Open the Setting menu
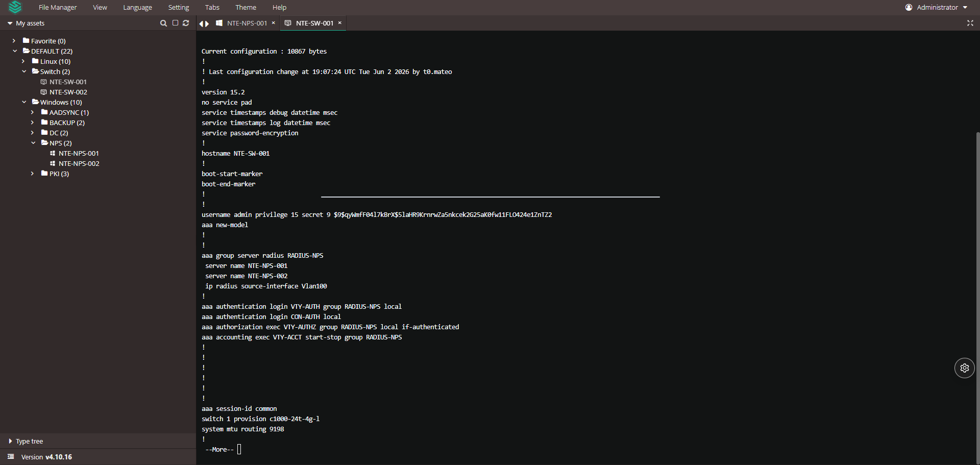This screenshot has height=465, width=980. [x=179, y=7]
